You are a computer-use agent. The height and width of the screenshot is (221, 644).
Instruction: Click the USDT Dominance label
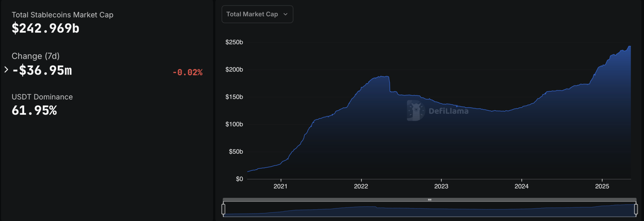point(42,97)
